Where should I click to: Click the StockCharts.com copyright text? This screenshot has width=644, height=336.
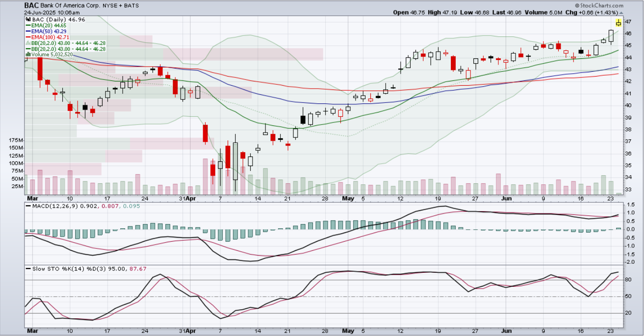[x=600, y=6]
